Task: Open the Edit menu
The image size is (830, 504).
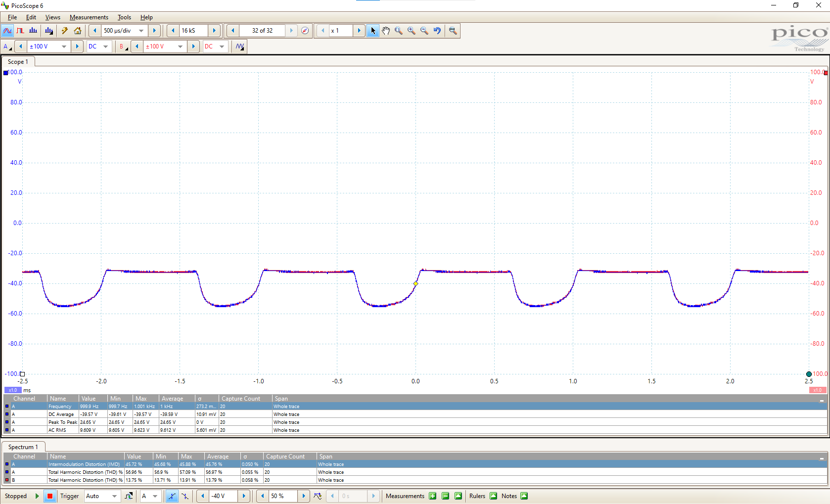Action: point(31,17)
